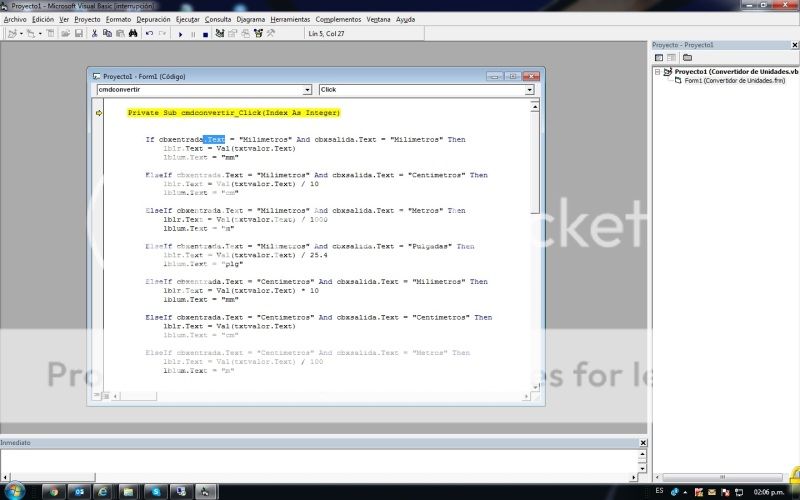The height and width of the screenshot is (500, 800).
Task: Click the Redo toolbar icon
Action: (x=162, y=34)
